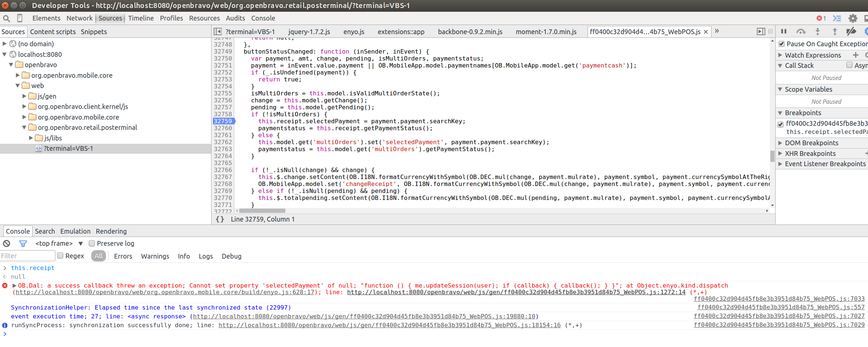Screen dimensions: 868x347
Task: Click the step over function icon
Action: tap(801, 32)
